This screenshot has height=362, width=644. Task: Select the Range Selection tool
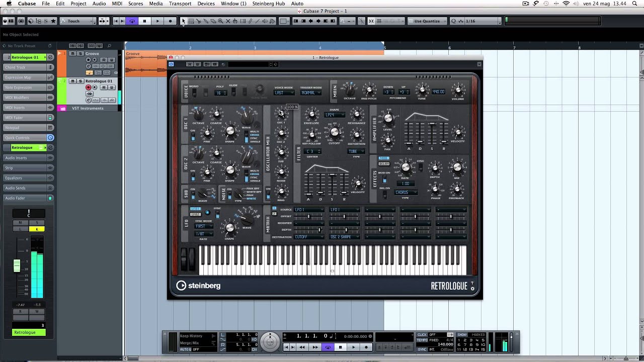tap(191, 21)
